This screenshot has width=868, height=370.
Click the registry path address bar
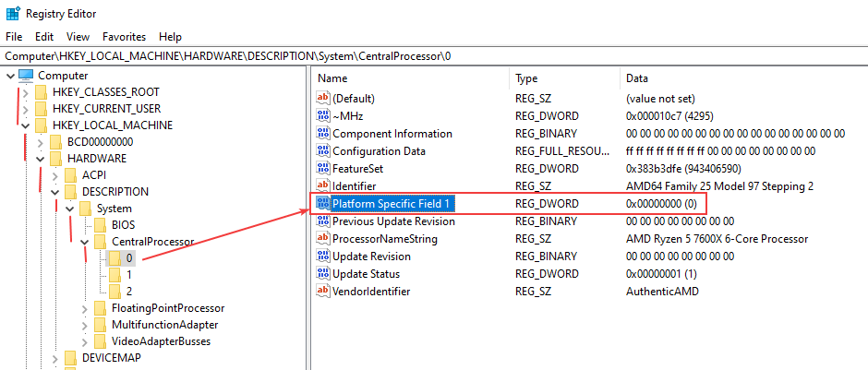pos(434,56)
